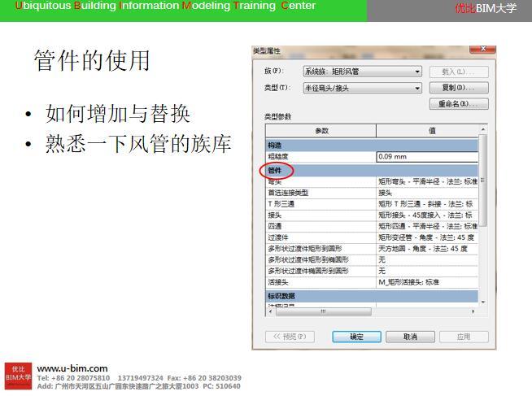Click the 复制 (Duplicate) button
The height and width of the screenshot is (396, 532).
pyautogui.click(x=458, y=88)
